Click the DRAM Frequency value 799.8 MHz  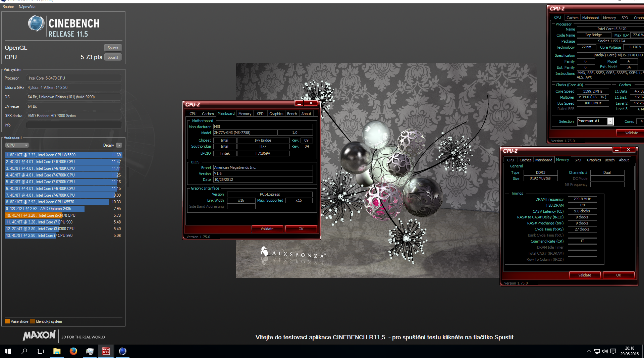coord(582,199)
